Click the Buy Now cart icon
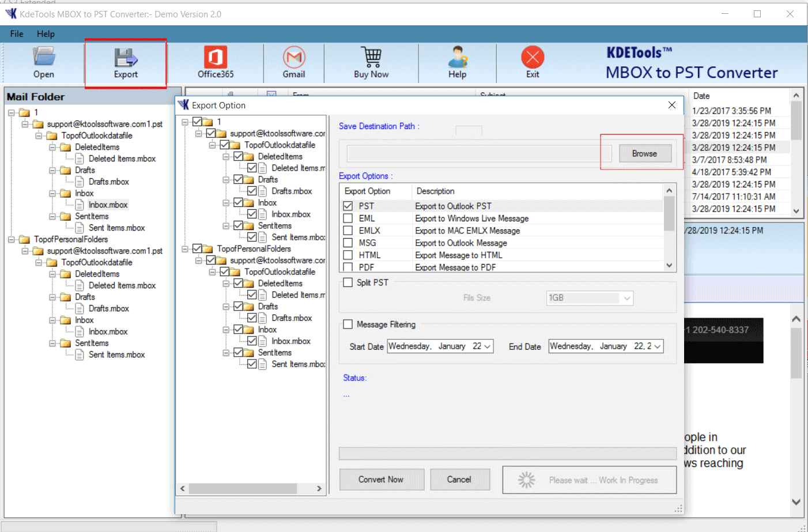The image size is (808, 532). 371,57
